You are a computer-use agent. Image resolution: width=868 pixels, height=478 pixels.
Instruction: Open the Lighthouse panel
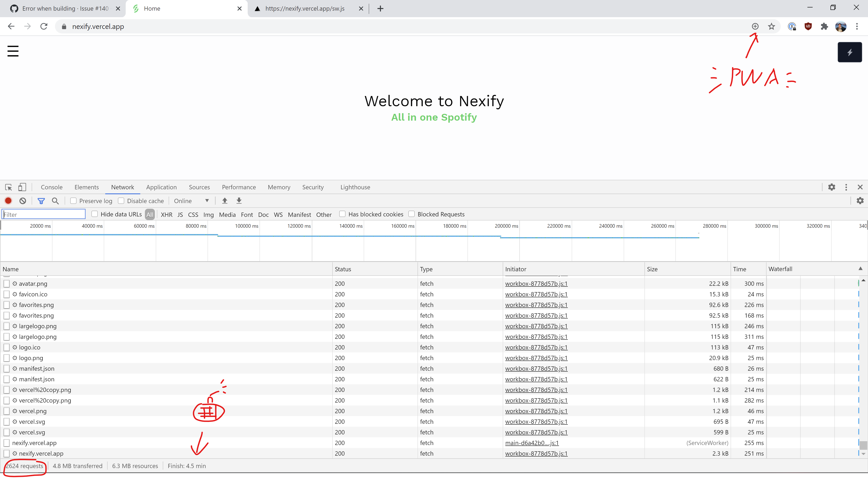(x=355, y=187)
